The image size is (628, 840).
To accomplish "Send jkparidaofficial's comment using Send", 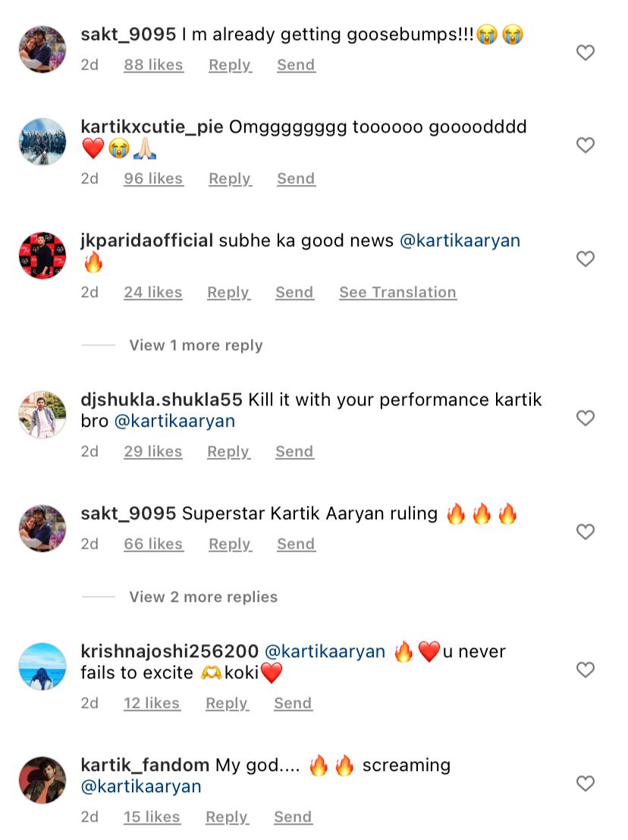I will [x=294, y=292].
